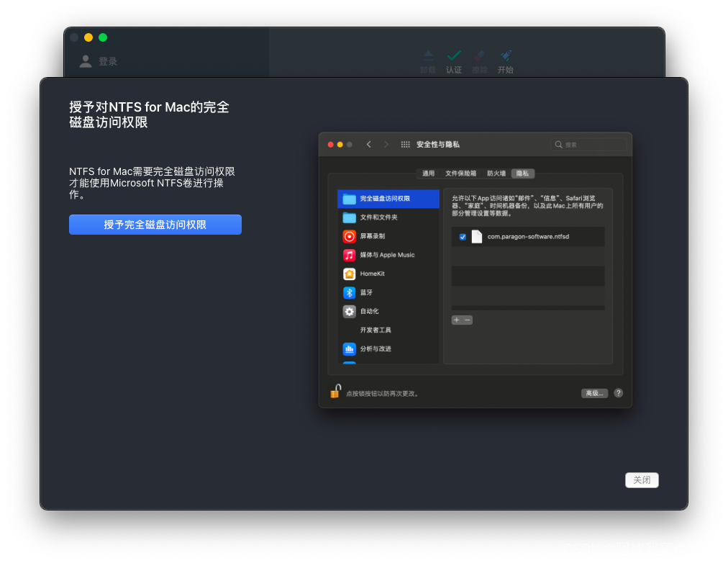Click the question mark help button

tap(619, 393)
